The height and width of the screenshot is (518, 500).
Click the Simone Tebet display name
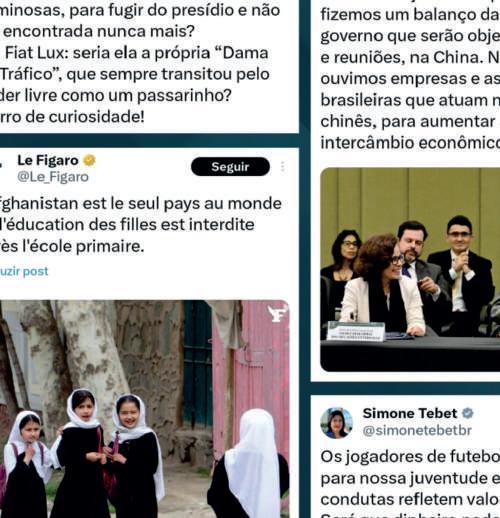[x=410, y=413]
